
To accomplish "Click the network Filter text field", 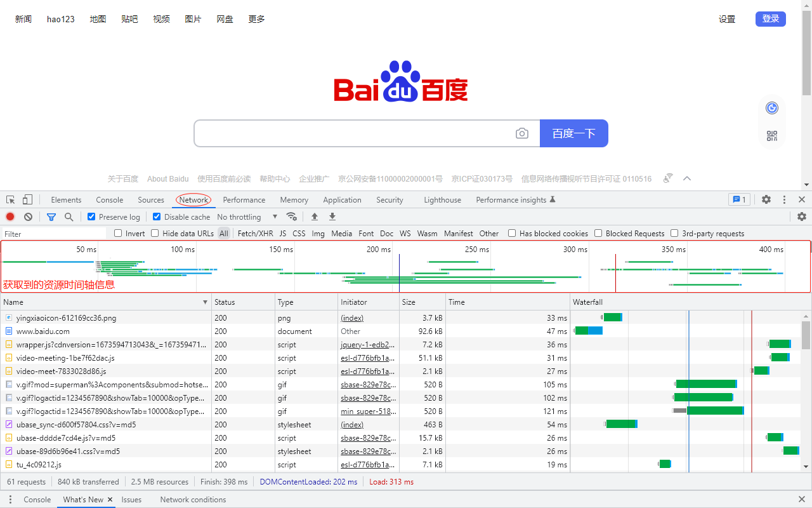I will [x=54, y=234].
